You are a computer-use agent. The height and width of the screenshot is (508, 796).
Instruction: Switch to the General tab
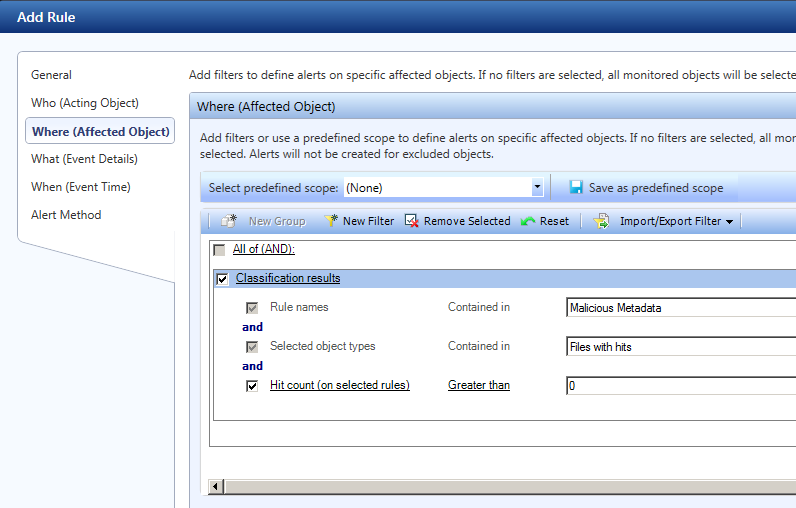[x=52, y=75]
